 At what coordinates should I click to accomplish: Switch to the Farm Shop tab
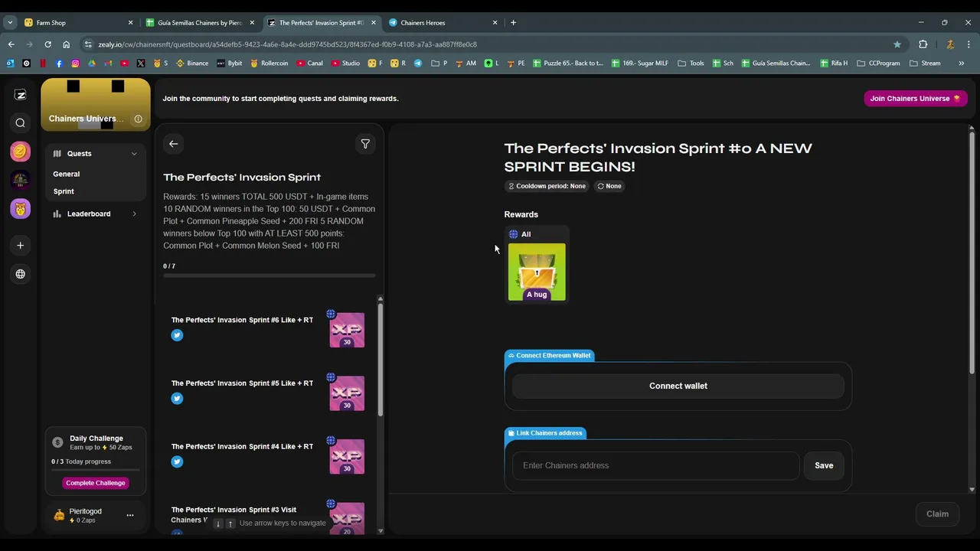[77, 22]
